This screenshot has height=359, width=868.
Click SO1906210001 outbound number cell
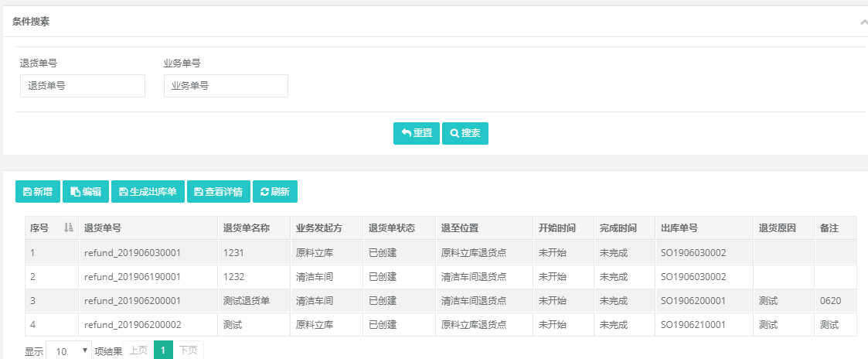point(704,325)
